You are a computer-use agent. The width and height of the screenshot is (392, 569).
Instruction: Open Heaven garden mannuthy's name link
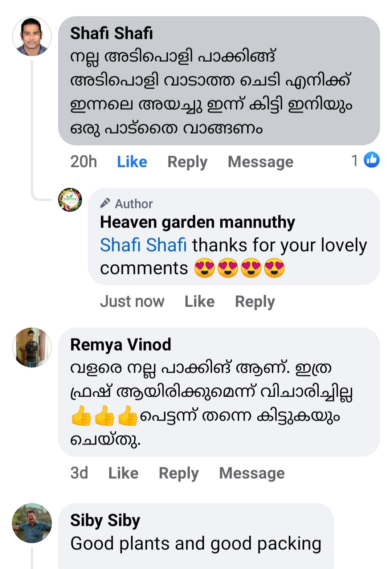click(x=197, y=222)
